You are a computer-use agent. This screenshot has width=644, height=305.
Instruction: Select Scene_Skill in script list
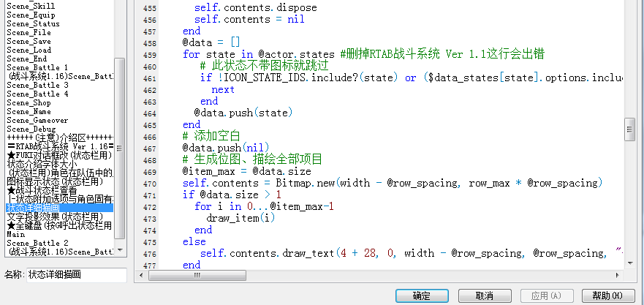31,6
